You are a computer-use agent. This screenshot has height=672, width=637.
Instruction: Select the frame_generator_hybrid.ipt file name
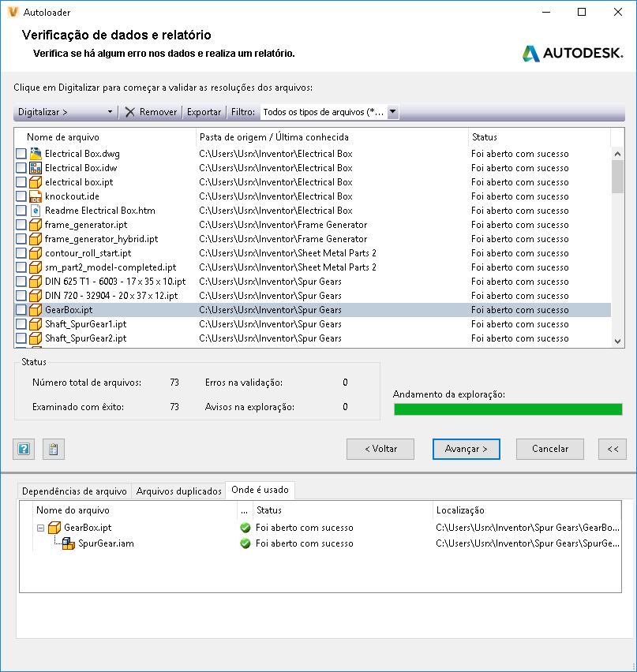pyautogui.click(x=102, y=239)
